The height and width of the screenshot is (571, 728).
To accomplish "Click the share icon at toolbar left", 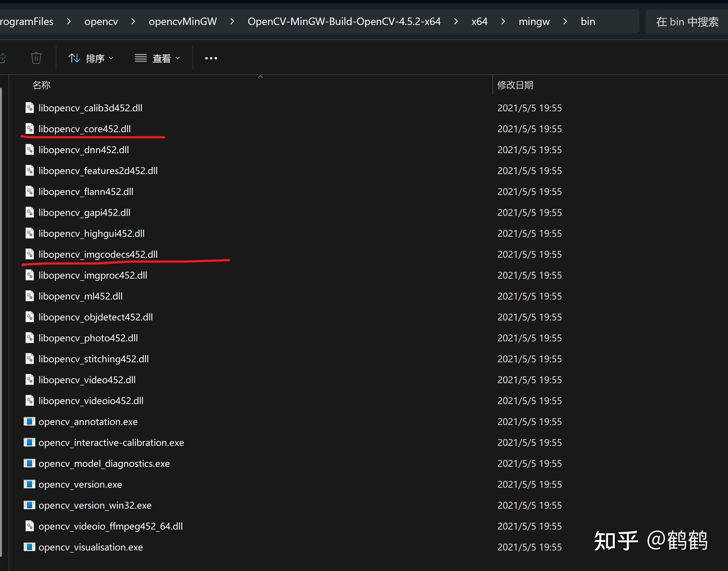I will 3,58.
